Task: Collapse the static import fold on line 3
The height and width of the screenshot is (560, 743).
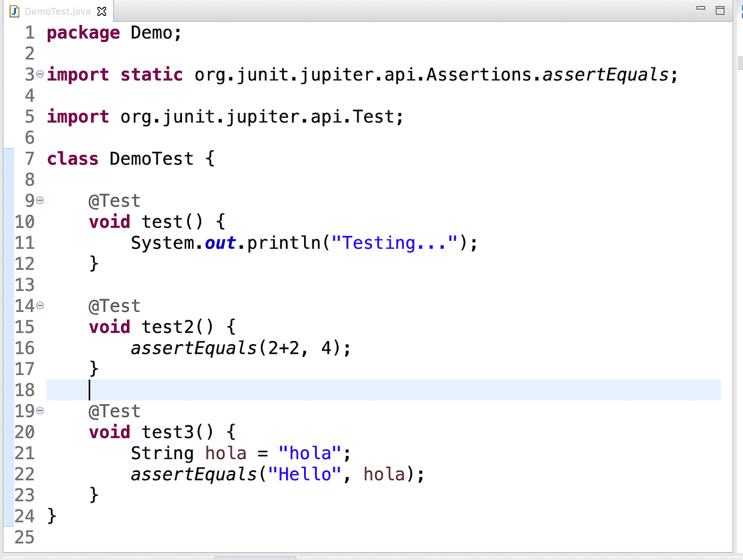Action: [x=40, y=74]
